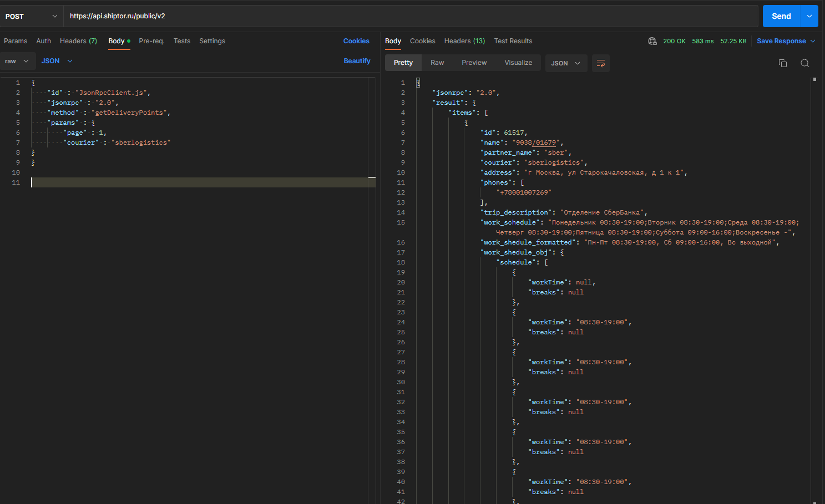Select the Visualize response view
This screenshot has width=825, height=504.
pos(518,63)
